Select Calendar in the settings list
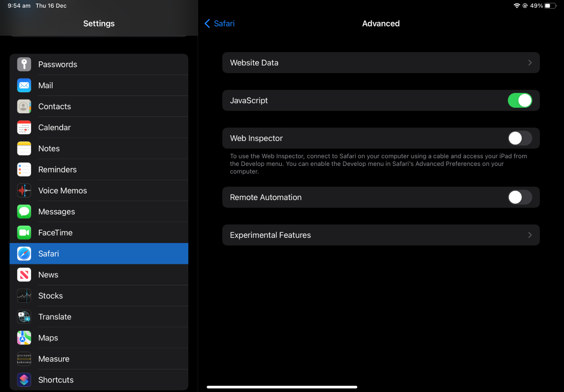The image size is (564, 392). pos(99,127)
